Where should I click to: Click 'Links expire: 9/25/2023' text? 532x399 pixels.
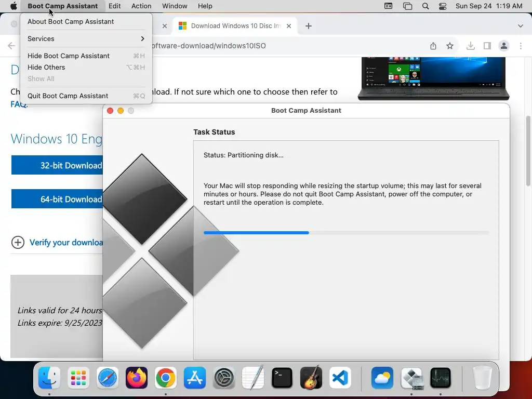[60, 323]
